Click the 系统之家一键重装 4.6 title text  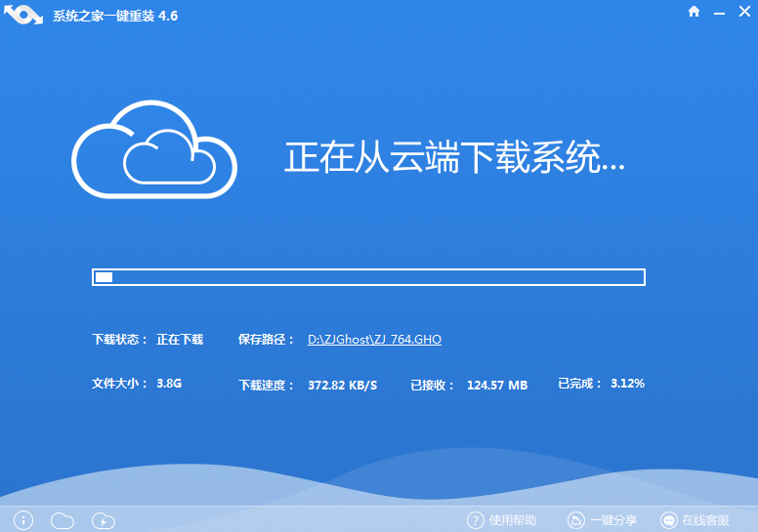pos(115,17)
